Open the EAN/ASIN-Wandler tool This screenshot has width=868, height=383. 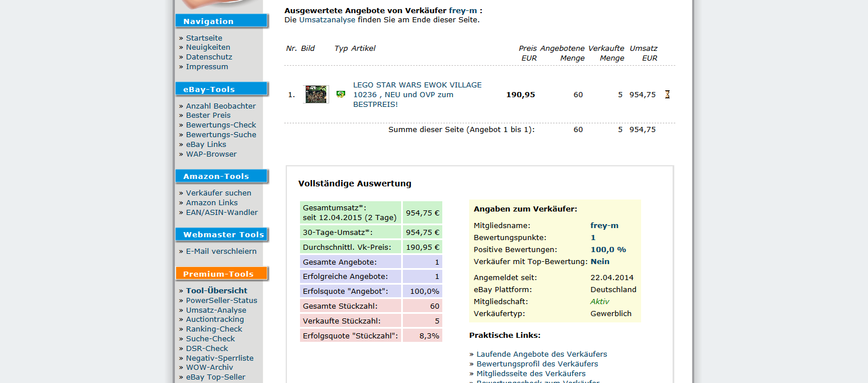pyautogui.click(x=222, y=213)
